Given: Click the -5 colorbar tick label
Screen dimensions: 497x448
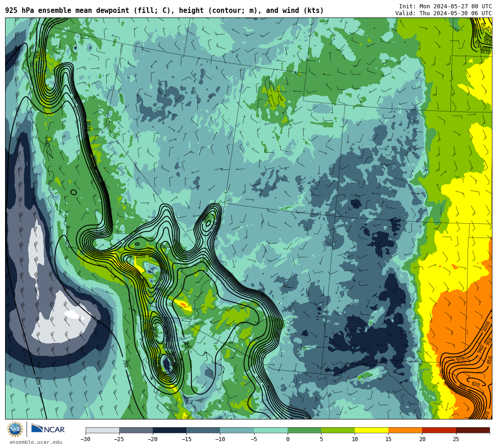Looking at the screenshot, I should [254, 439].
